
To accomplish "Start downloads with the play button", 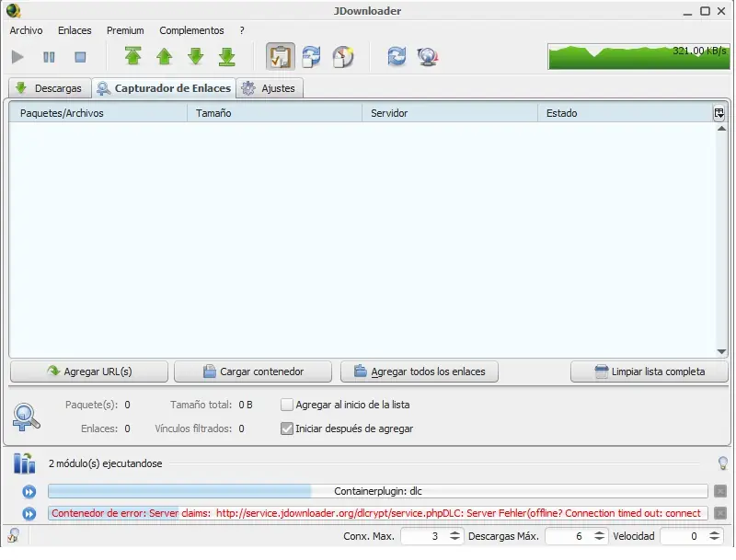I will 17,57.
